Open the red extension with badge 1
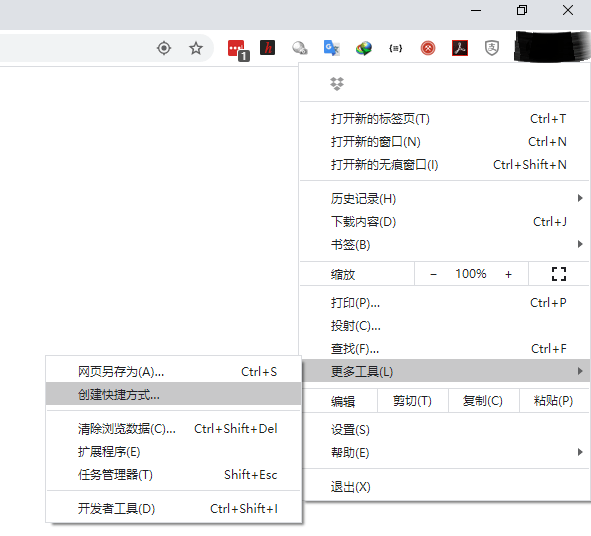The width and height of the screenshot is (591, 536). click(238, 50)
